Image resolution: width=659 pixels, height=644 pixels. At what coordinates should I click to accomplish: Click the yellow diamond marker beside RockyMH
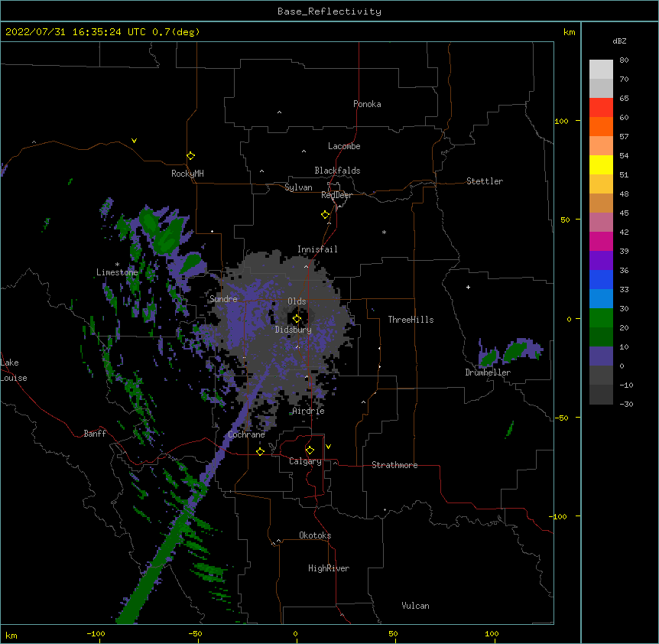190,156
